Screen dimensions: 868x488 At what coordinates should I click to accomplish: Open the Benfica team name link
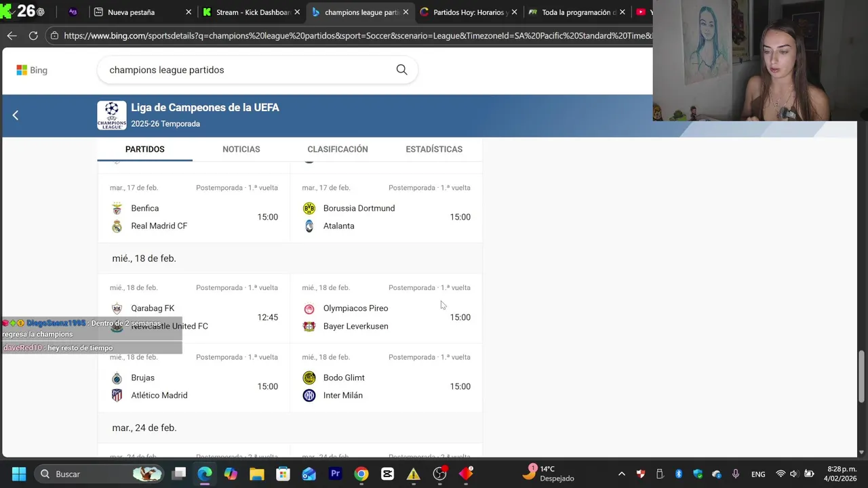coord(145,208)
